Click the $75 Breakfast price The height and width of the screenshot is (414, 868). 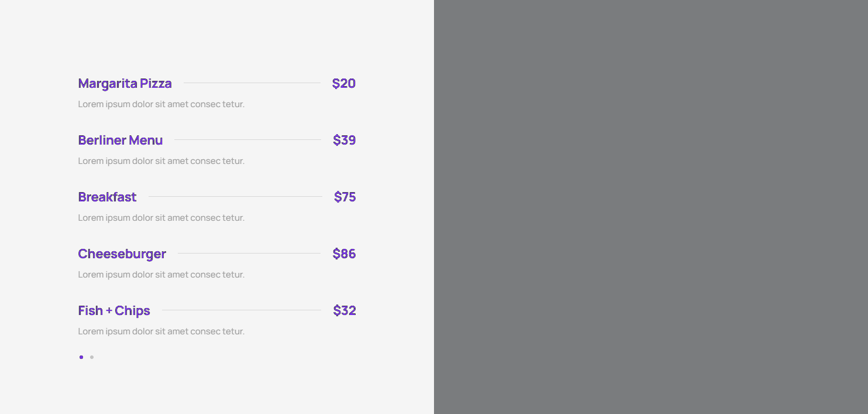coord(345,197)
